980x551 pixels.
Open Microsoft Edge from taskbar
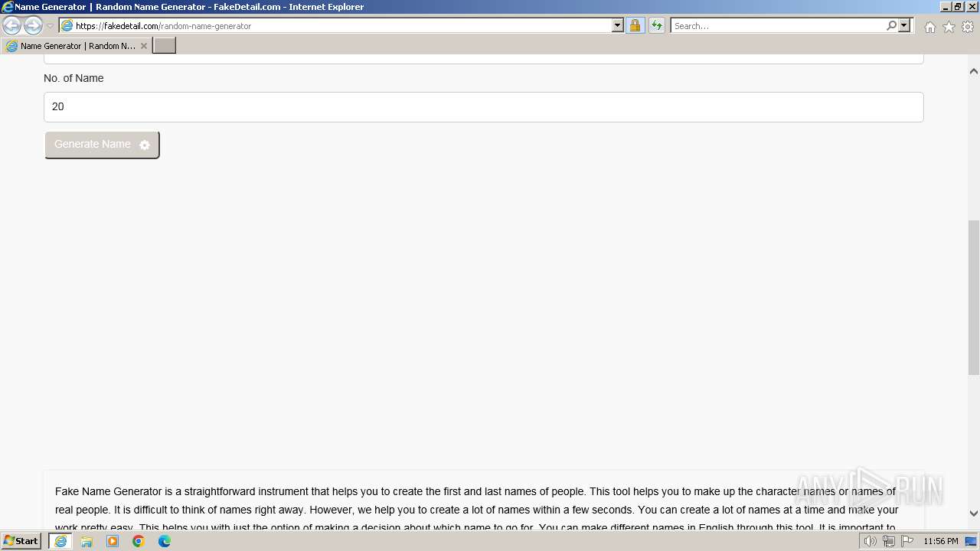[165, 541]
